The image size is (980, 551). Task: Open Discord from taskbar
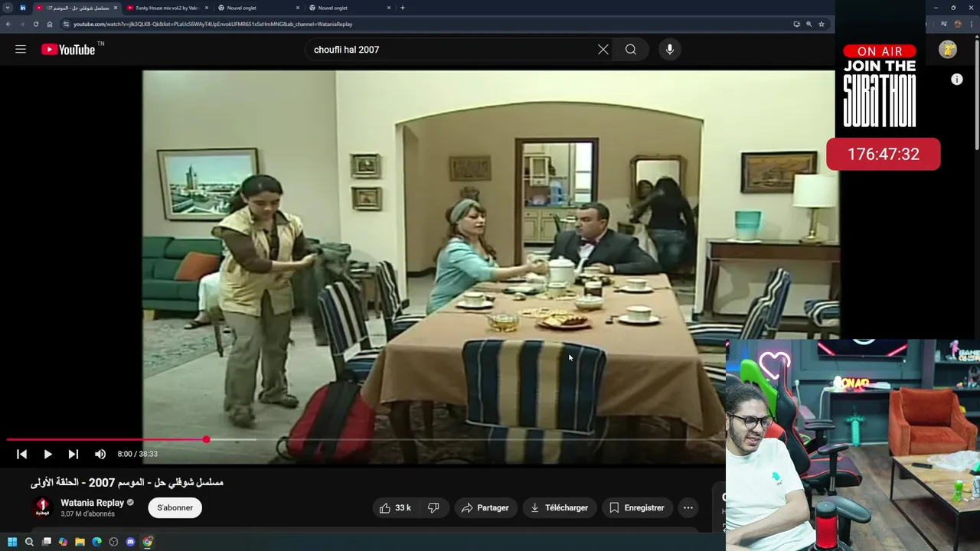tap(130, 542)
